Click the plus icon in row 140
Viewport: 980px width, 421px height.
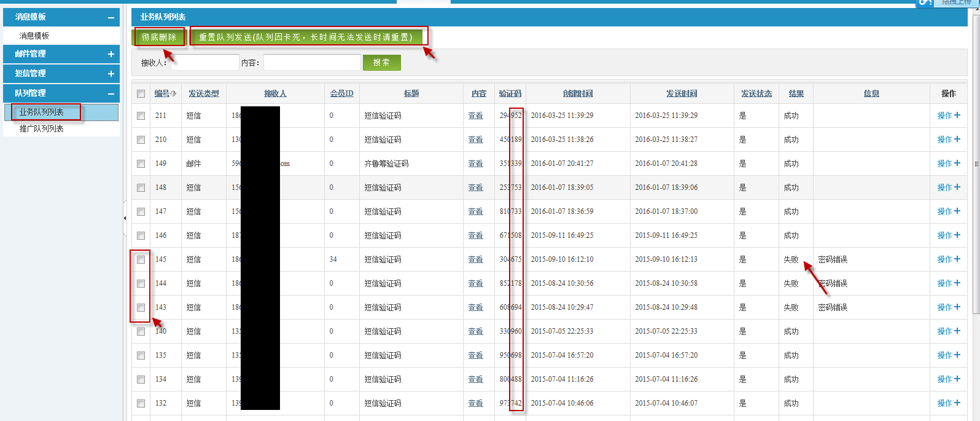(957, 331)
